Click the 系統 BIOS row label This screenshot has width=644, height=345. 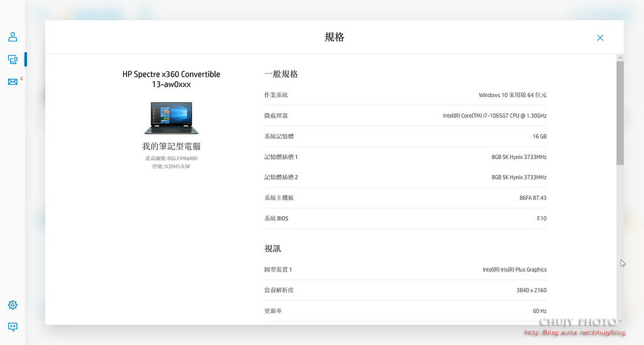click(277, 218)
